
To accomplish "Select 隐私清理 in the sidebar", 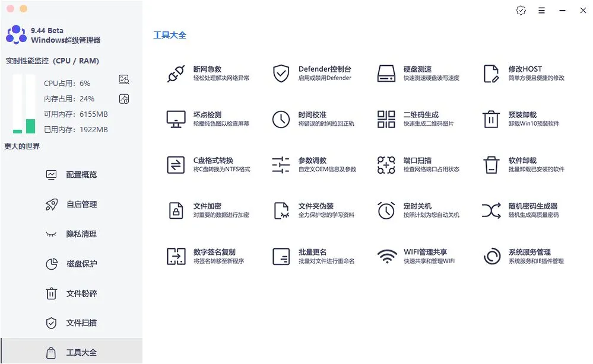I will tap(81, 234).
